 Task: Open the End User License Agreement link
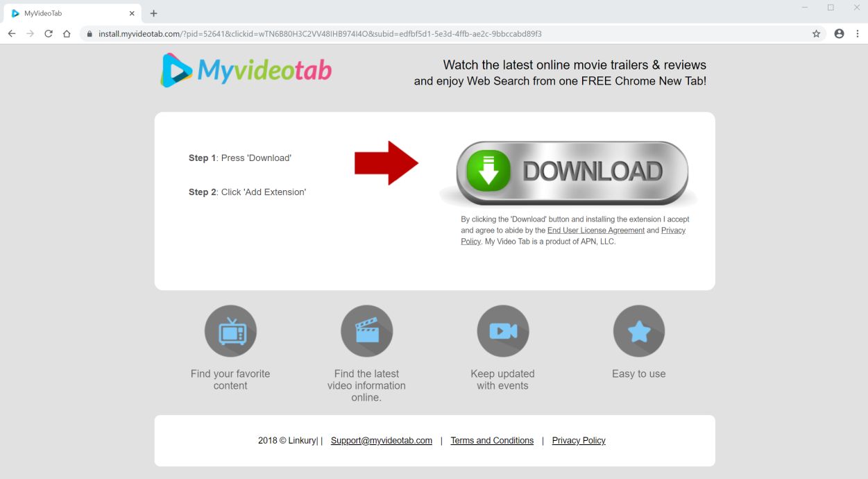[596, 230]
